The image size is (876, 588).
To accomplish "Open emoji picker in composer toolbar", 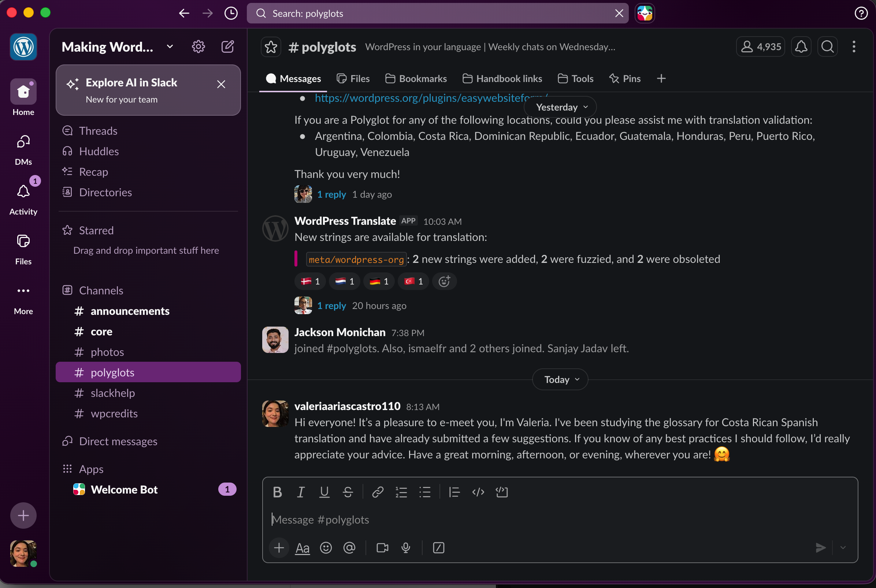I will pos(326,548).
